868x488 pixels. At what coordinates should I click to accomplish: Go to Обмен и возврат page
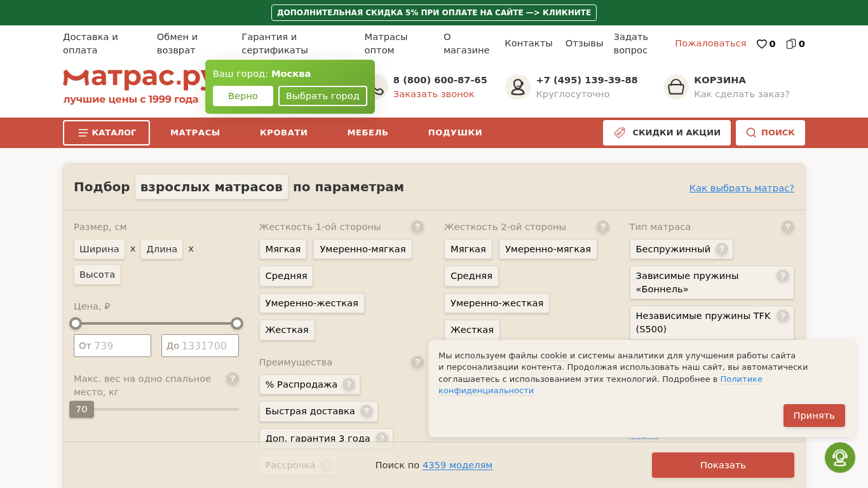(177, 43)
